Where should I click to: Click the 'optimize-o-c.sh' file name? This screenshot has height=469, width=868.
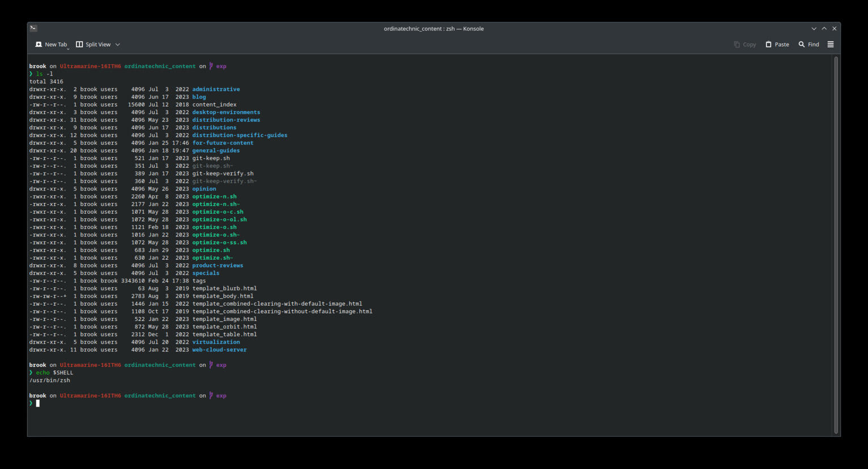pyautogui.click(x=218, y=212)
